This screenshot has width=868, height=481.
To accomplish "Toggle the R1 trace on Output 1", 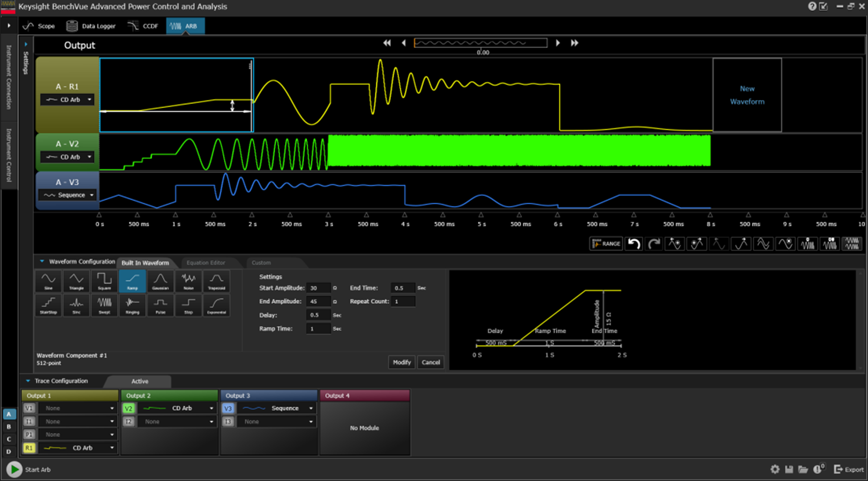I will coord(29,448).
